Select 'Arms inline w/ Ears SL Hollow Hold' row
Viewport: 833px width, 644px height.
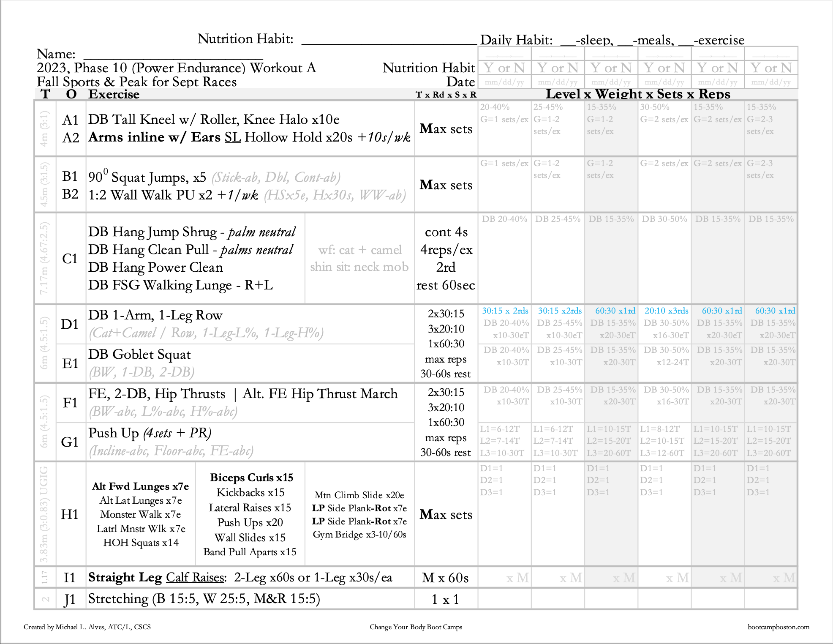(249, 137)
